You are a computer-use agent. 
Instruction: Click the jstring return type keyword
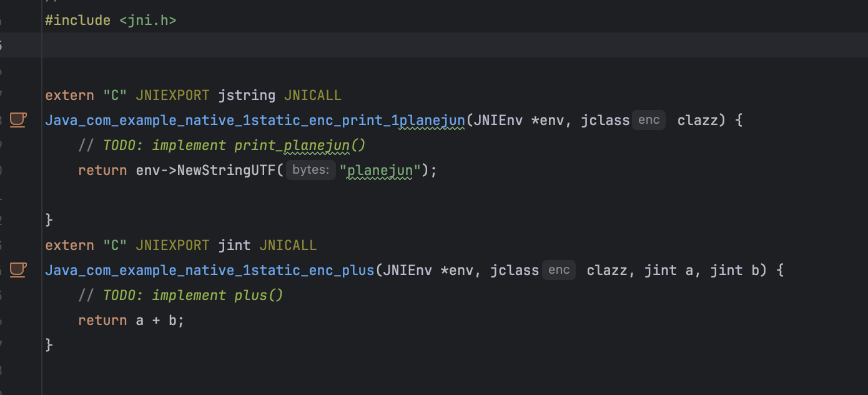[x=247, y=96]
